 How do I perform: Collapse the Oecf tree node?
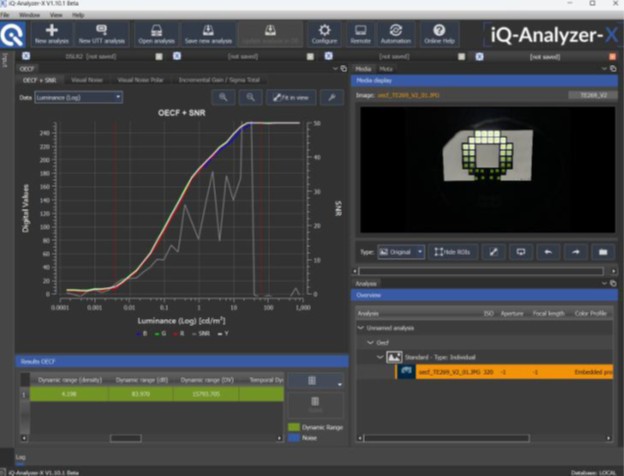coord(370,342)
